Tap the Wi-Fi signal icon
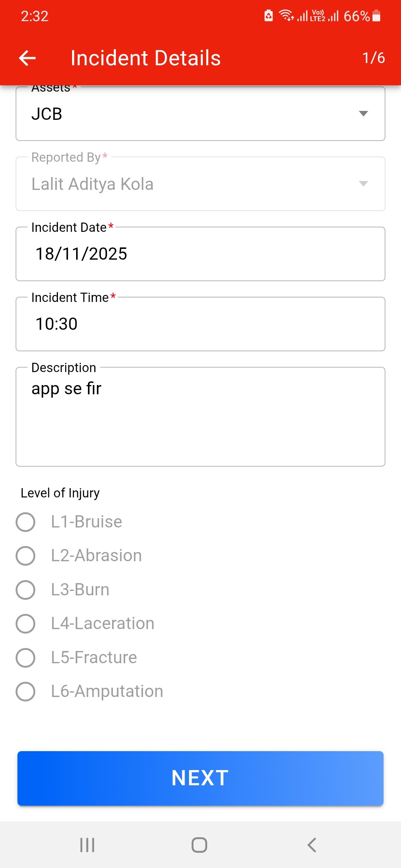 (286, 16)
